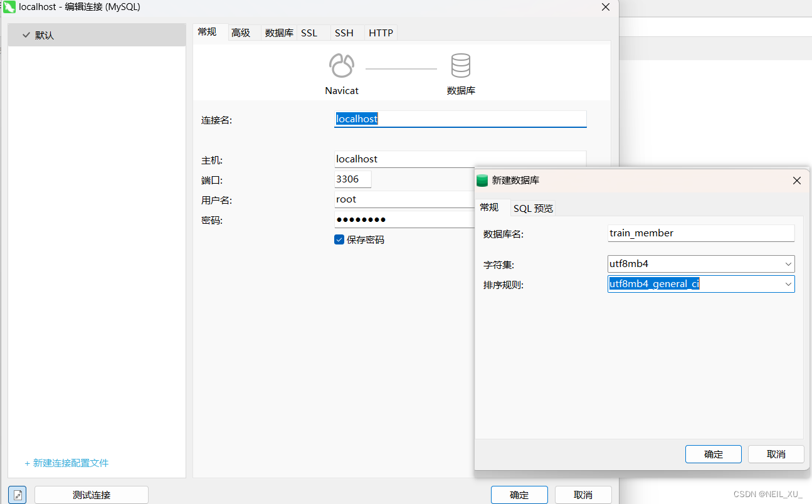Click the 新建连接配置文件 link

66,463
